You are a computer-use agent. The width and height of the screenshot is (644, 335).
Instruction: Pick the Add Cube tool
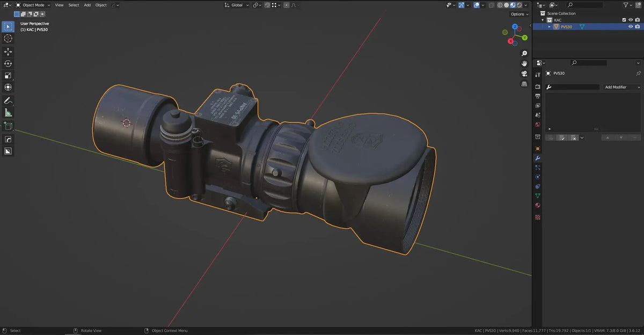[x=8, y=126]
